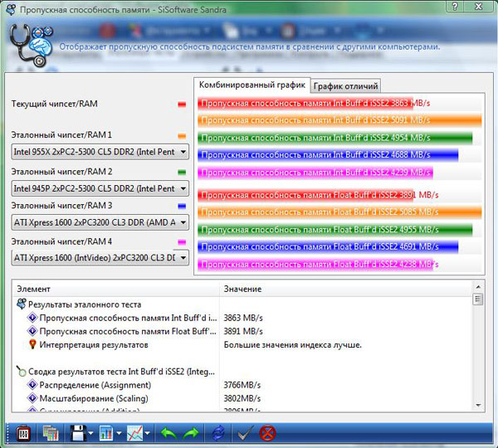The height and width of the screenshot is (448, 498).
Task: Click the '3766MB/s' value cell
Action: 242,385
